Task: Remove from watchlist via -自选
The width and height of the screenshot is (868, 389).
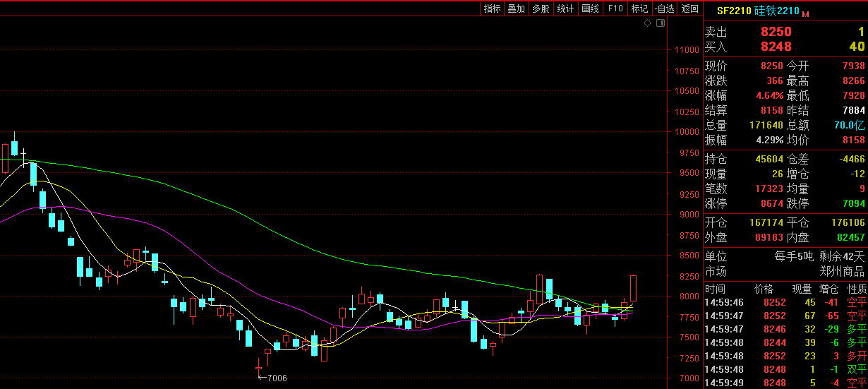Action: tap(664, 8)
